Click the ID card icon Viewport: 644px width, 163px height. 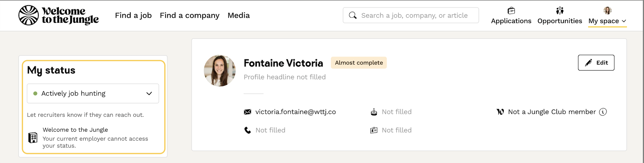(374, 130)
